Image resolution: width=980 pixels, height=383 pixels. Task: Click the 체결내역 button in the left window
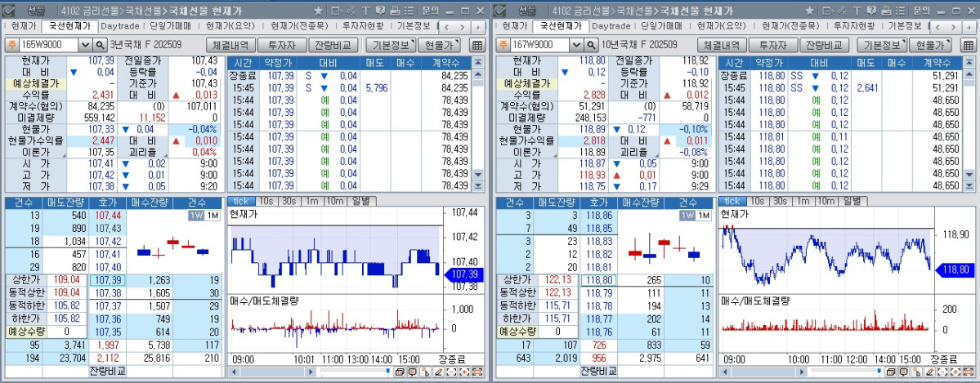(230, 45)
